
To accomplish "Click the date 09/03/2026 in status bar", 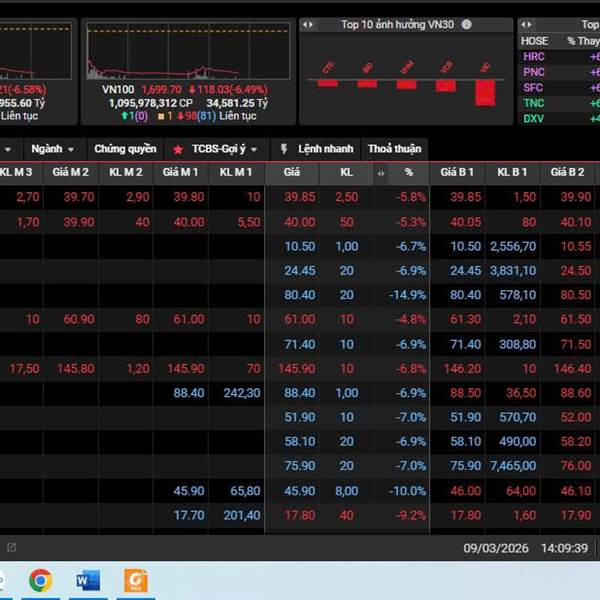I will (x=496, y=548).
